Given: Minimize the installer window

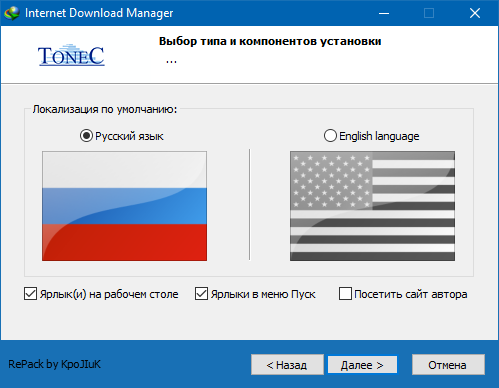Looking at the screenshot, I should point(384,13).
